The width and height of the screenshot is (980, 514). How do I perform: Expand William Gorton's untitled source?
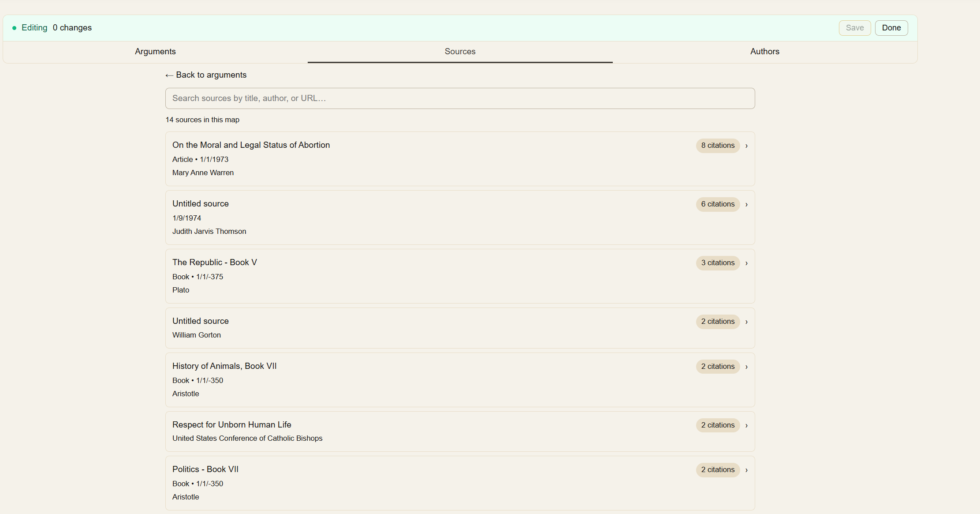[746, 322]
